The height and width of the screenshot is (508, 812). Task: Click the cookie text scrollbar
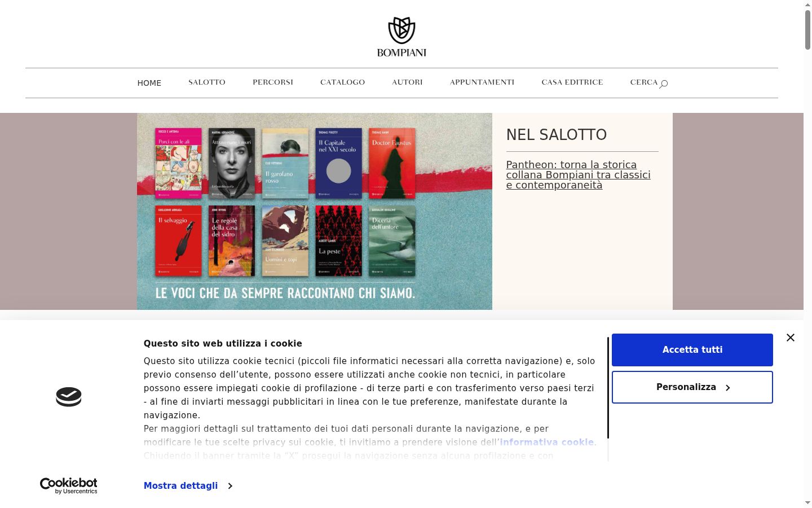[608, 388]
